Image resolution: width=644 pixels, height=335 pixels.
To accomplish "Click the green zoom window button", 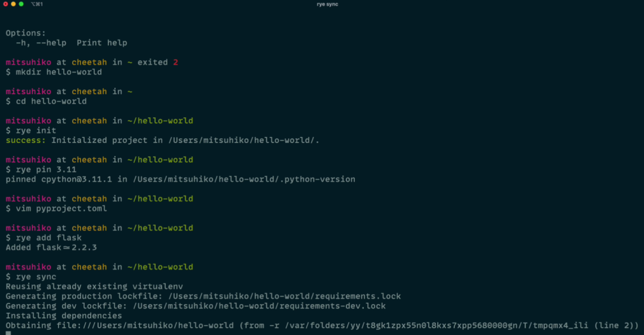I will pos(21,4).
